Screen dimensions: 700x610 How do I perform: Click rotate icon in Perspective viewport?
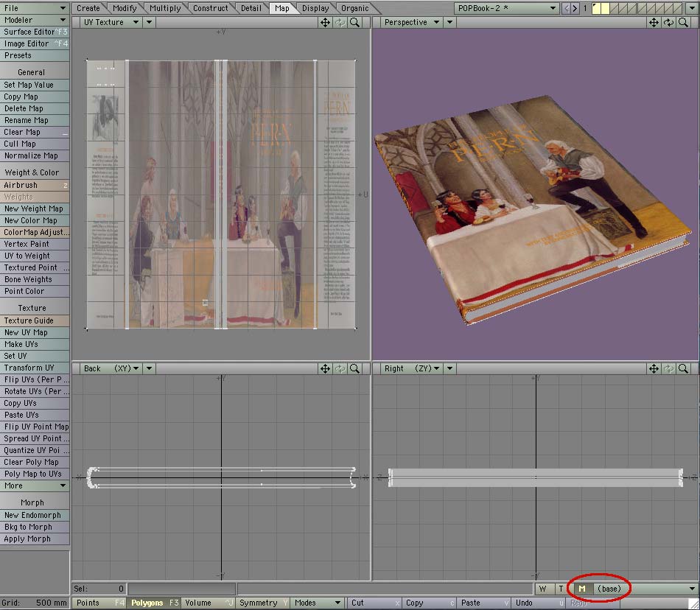pos(668,22)
